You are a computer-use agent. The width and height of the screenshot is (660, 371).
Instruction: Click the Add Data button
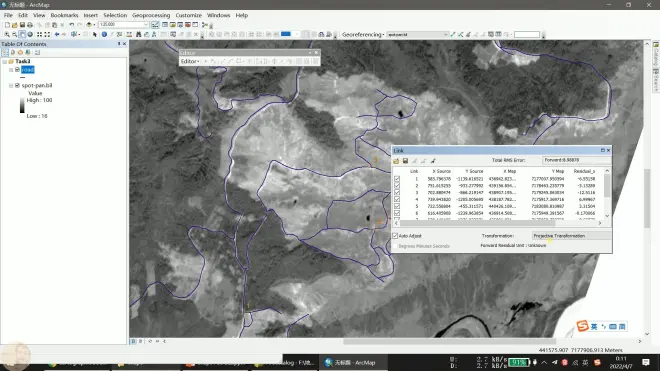coord(89,25)
